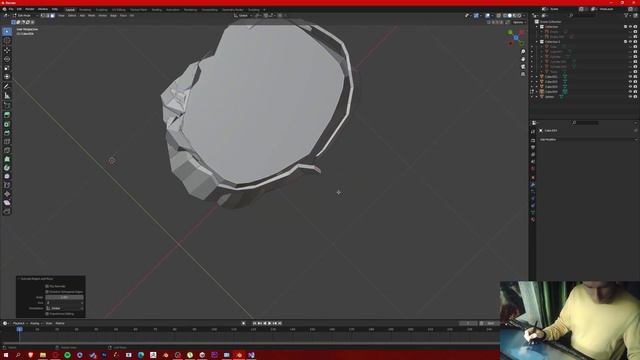Select the Edge Slide tool
Screen dimensions: 640x360
(7, 185)
